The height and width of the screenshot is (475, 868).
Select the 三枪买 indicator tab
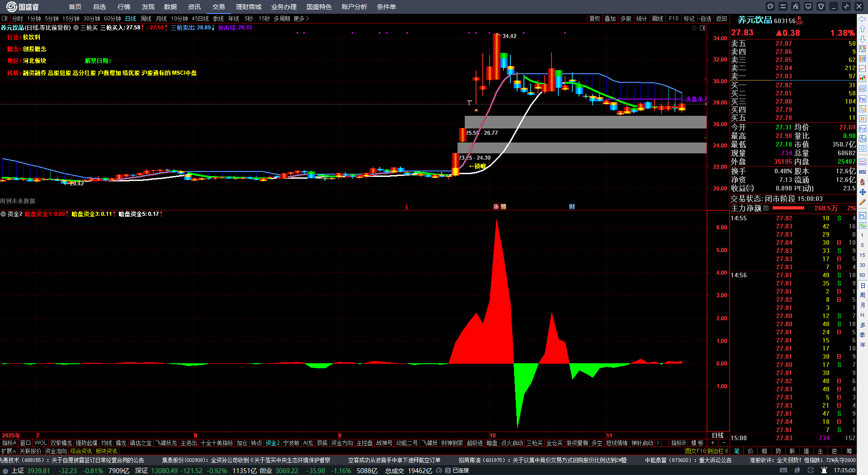coord(534,443)
